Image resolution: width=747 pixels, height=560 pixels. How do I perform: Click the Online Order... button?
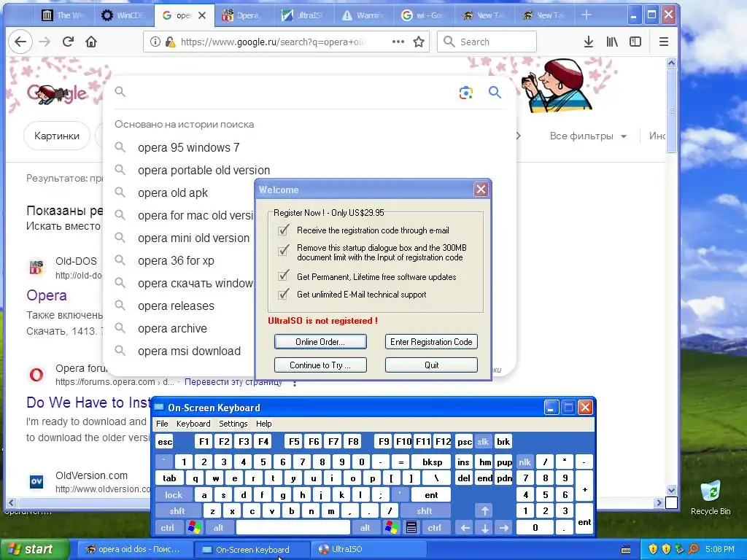point(320,341)
